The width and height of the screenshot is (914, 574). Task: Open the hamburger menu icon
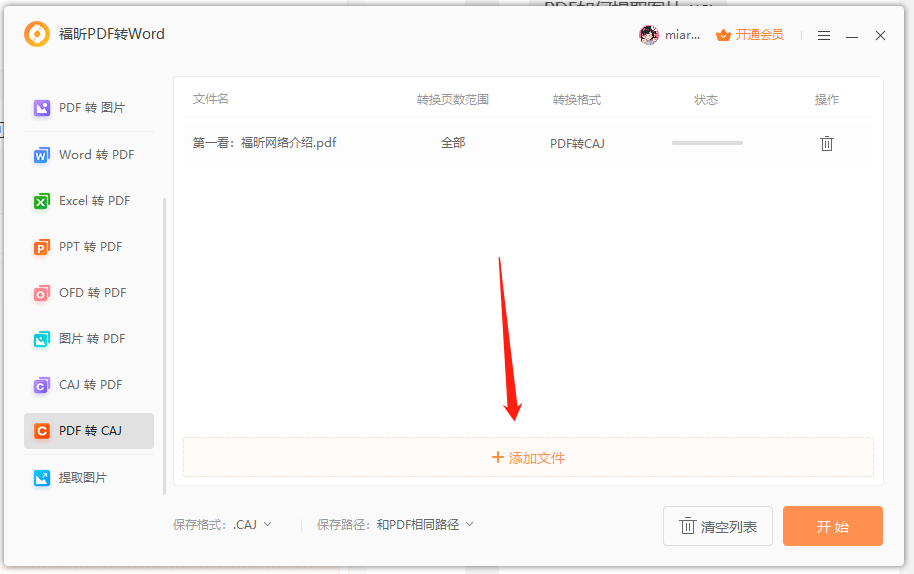click(x=824, y=36)
